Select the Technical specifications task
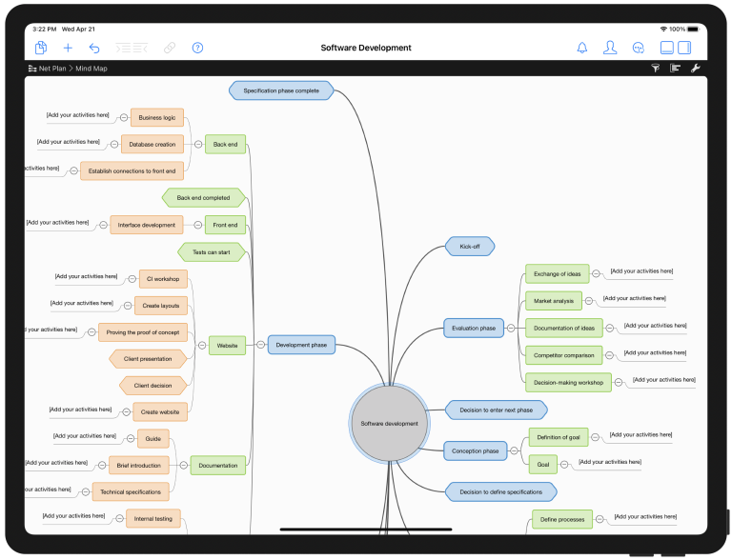Screen dimensions: 732x560 [131, 491]
